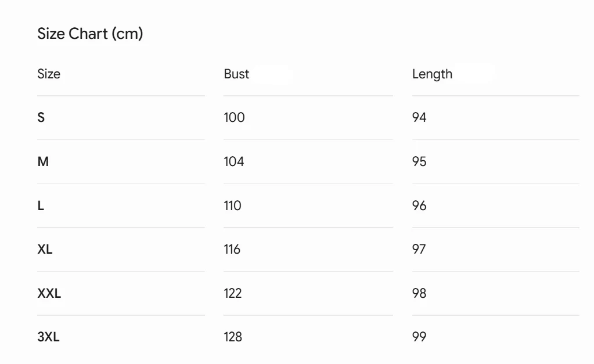This screenshot has height=364, width=594.
Task: Select bust value 116 for size XL
Action: pyautogui.click(x=232, y=249)
